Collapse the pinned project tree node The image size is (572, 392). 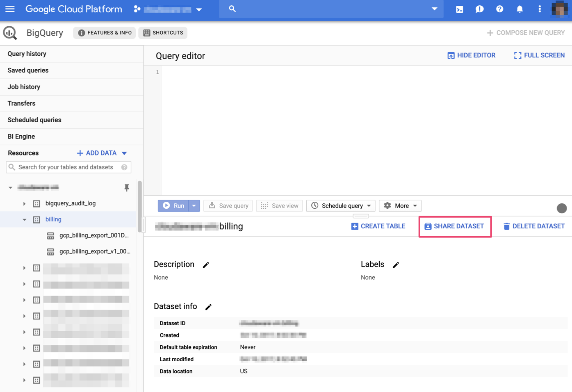tap(10, 188)
